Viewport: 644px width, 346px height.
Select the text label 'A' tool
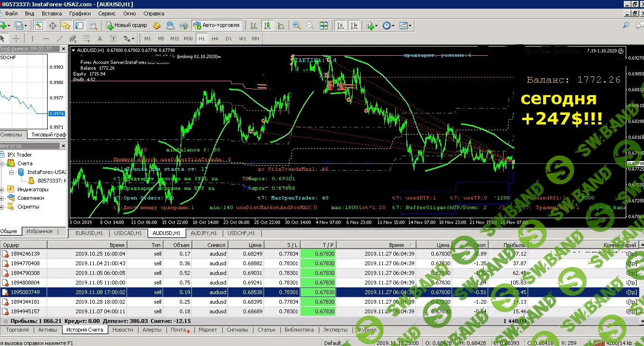100,38
